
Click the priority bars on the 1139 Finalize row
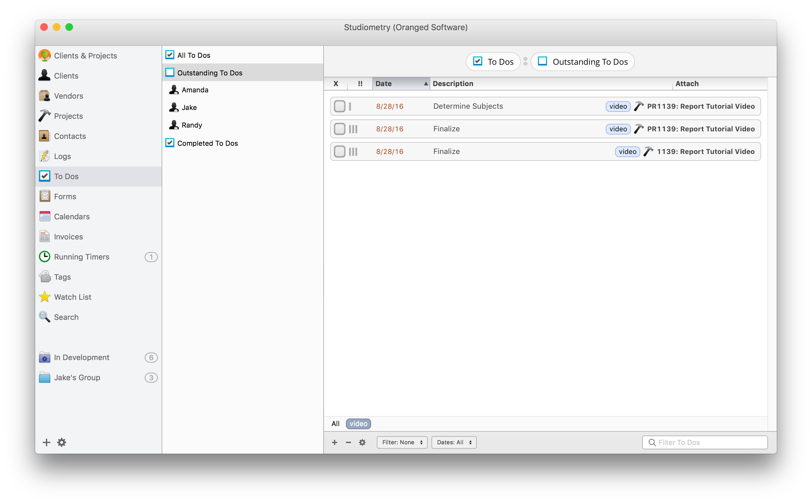353,152
